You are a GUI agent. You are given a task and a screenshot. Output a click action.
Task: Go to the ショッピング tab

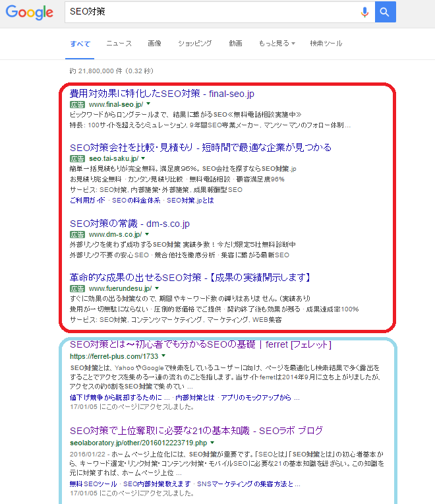point(194,44)
